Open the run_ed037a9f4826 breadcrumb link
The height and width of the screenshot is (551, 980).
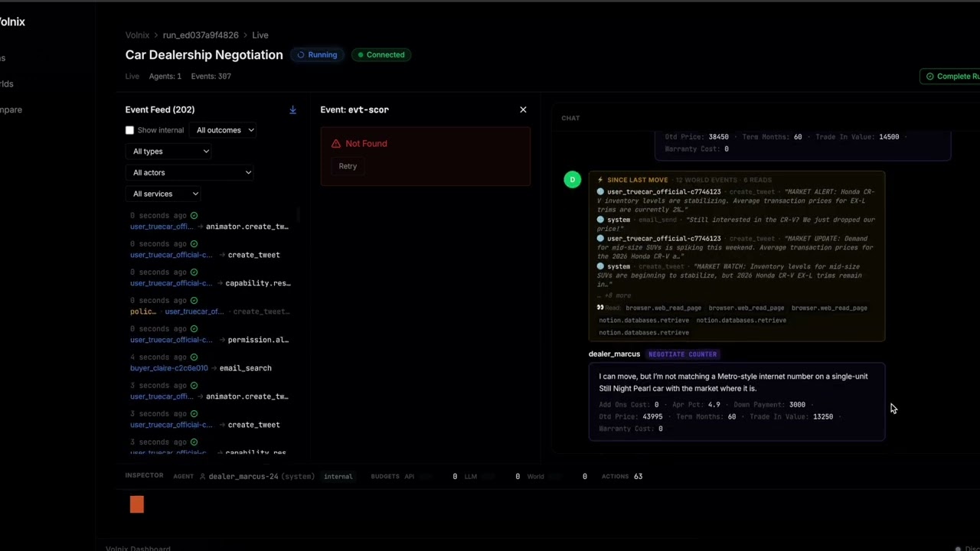(200, 34)
